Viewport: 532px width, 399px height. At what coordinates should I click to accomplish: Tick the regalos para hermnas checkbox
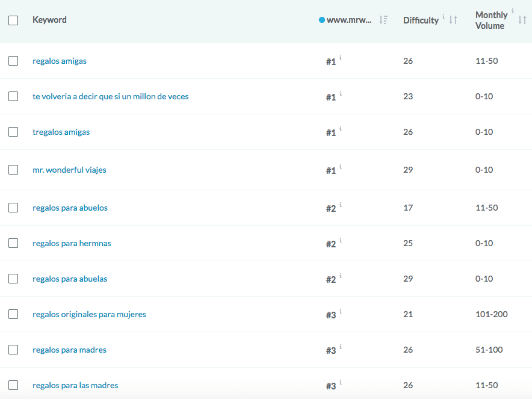coord(13,243)
